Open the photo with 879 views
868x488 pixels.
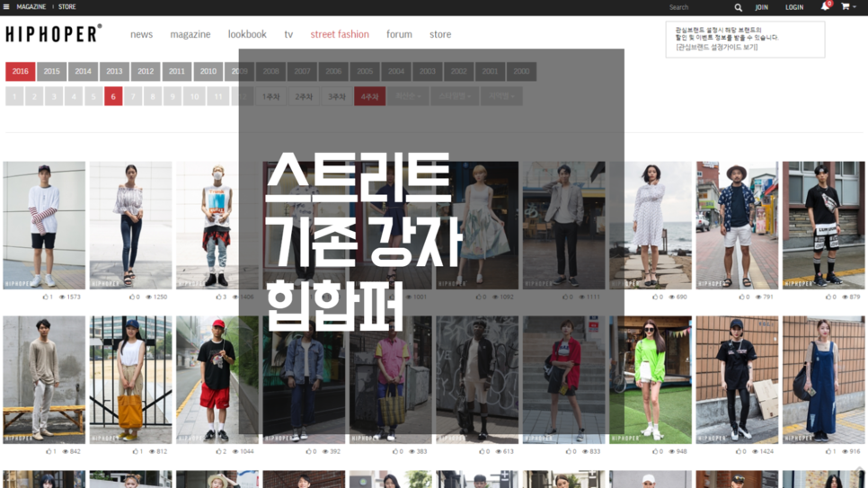(x=824, y=226)
